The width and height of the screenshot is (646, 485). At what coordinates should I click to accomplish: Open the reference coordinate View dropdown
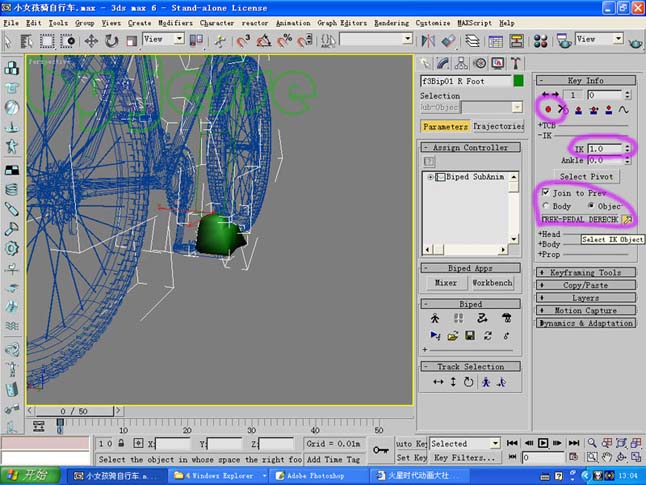[163, 39]
